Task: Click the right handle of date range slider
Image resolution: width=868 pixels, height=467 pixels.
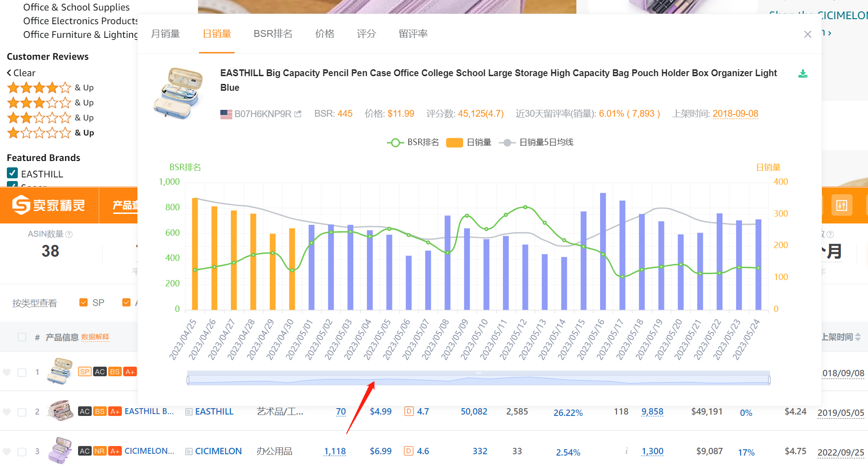Action: tap(769, 380)
